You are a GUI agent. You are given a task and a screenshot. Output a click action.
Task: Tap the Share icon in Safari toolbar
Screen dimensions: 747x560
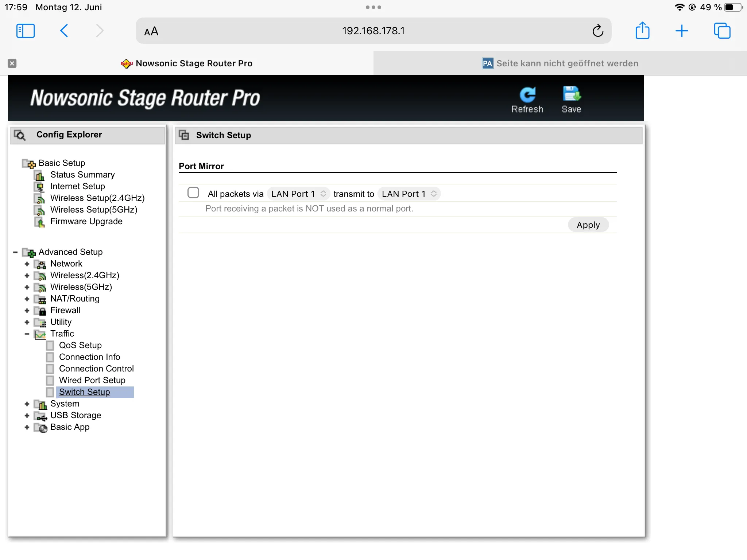click(x=642, y=31)
